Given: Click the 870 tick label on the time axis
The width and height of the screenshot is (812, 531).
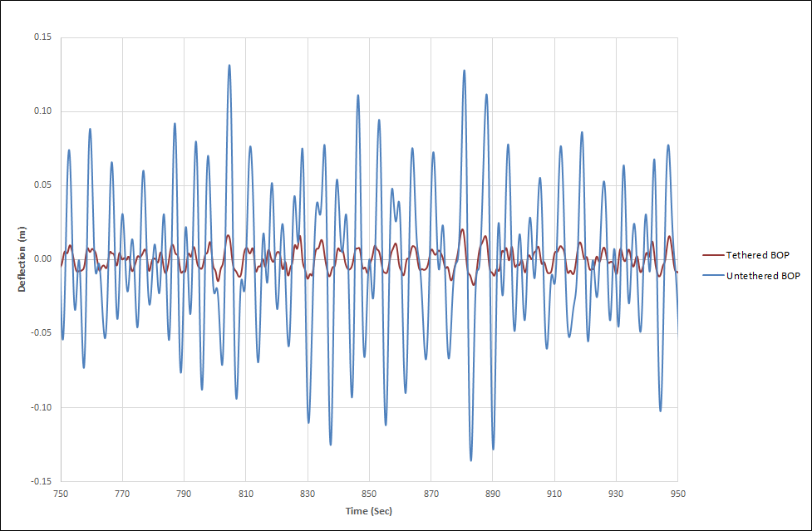Looking at the screenshot, I should [x=431, y=493].
